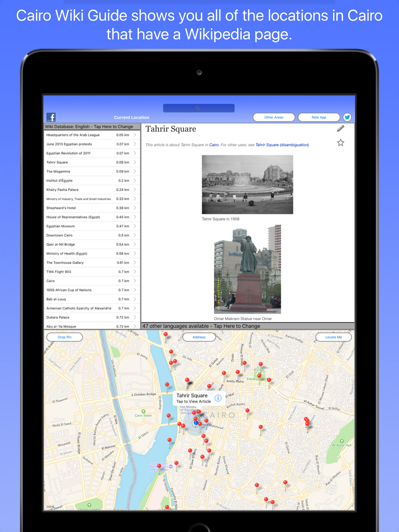
Task: Select Abu al-'Ila Mosque list entry
Action: 92,326
